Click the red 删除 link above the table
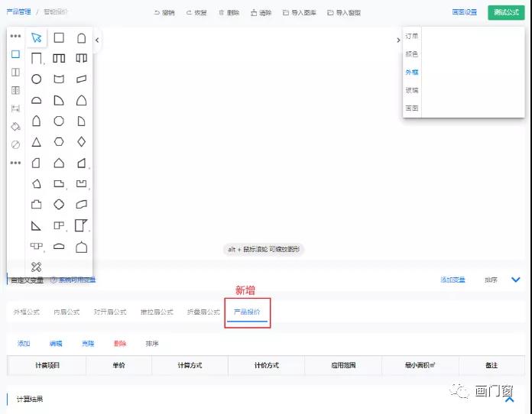The width and height of the screenshot is (532, 414). (120, 344)
